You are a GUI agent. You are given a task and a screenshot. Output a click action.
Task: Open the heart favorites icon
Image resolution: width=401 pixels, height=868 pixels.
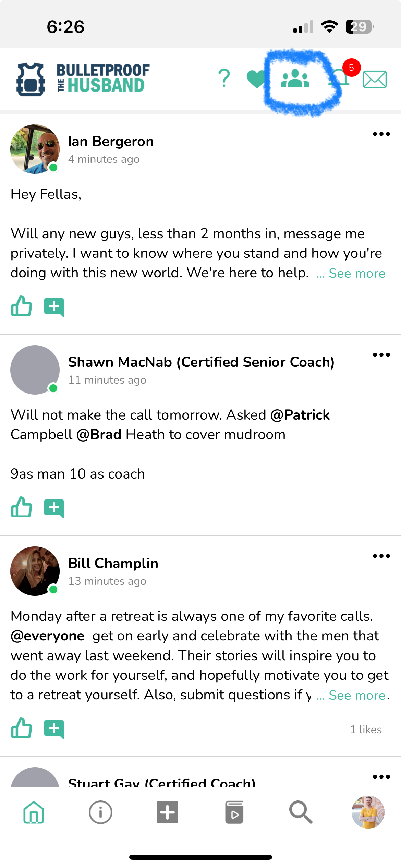[256, 79]
